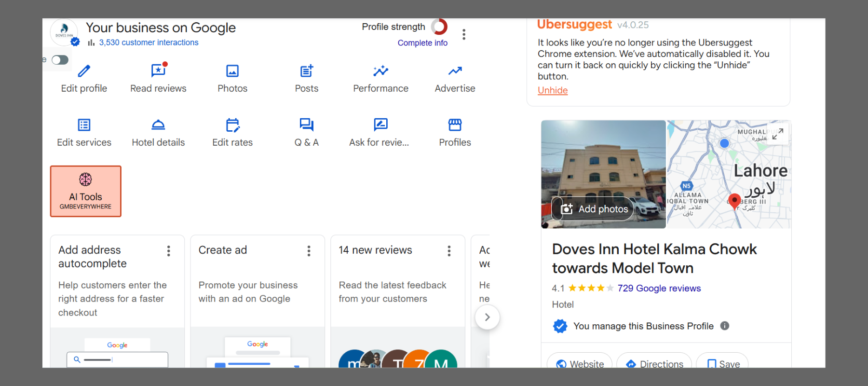Open Hotel details icon

pos(158,125)
